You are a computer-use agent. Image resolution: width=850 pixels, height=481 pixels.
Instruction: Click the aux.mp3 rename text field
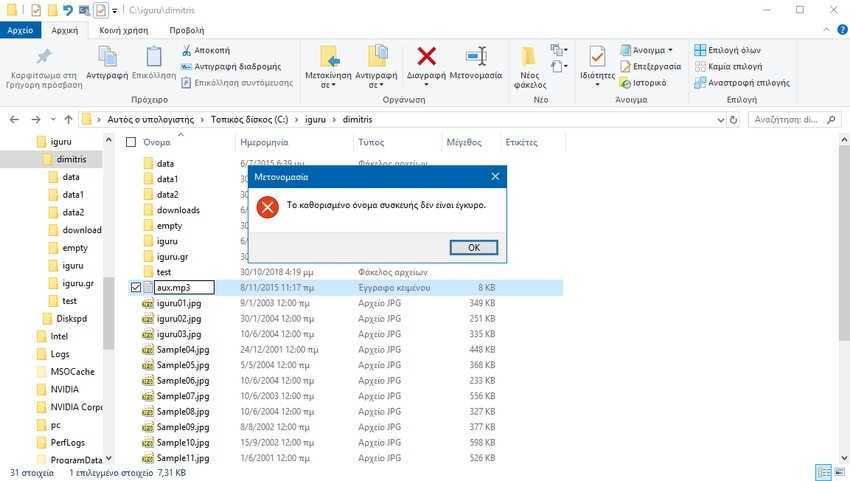pyautogui.click(x=184, y=287)
